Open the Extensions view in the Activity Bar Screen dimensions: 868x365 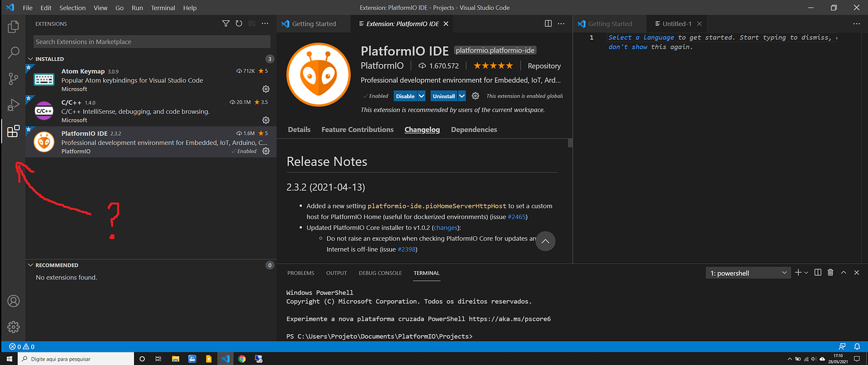pos(13,131)
